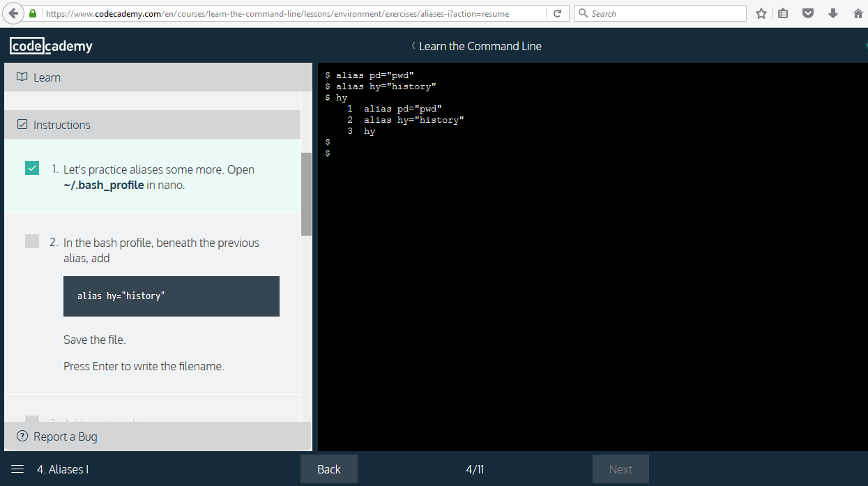The image size is (868, 486).
Task: Click the '$ alias pd="pwd"' terminal line
Action: tap(370, 75)
